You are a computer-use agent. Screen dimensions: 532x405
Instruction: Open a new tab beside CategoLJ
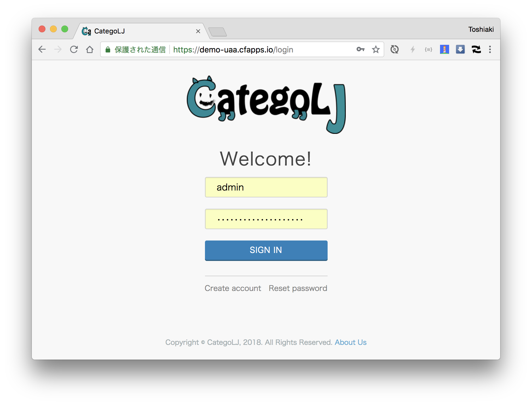tap(217, 32)
